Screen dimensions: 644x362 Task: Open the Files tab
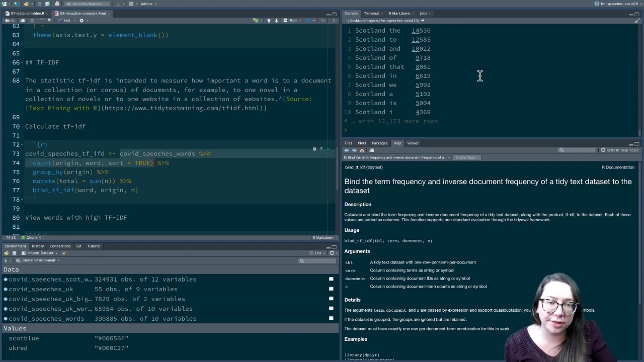(x=348, y=143)
